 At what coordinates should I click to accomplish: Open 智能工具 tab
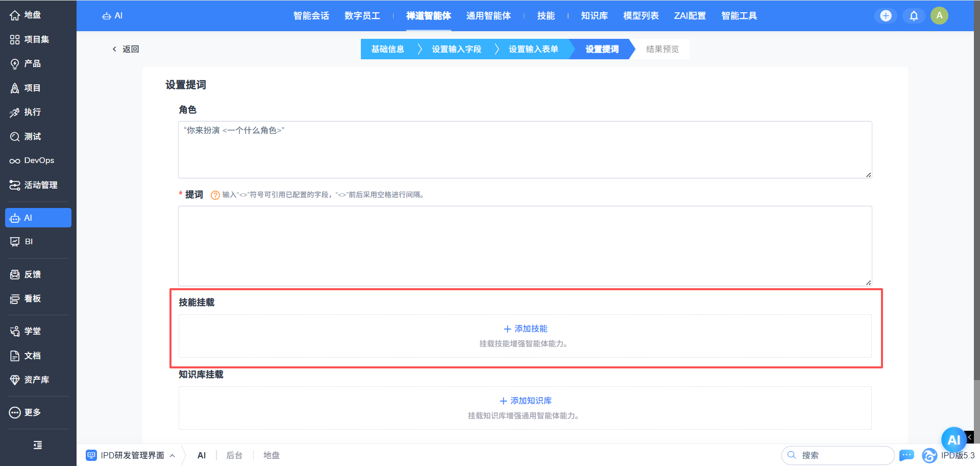(x=739, y=16)
